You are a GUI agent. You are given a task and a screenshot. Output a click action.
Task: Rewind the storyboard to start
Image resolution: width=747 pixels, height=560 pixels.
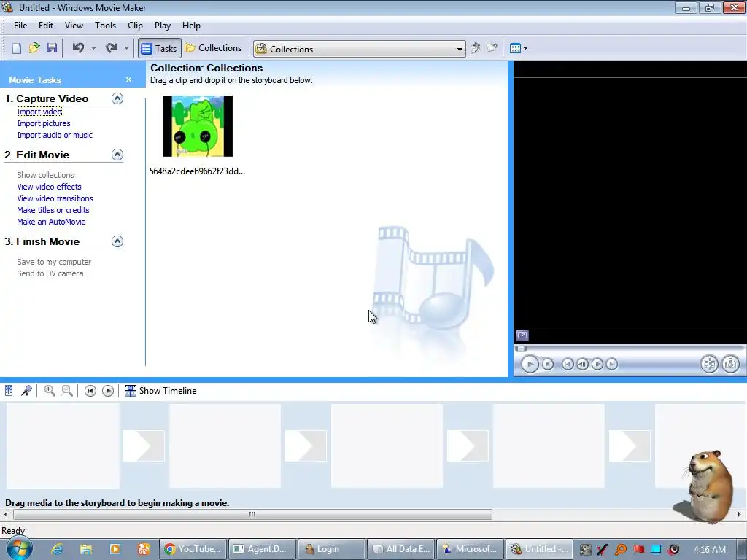pos(90,391)
